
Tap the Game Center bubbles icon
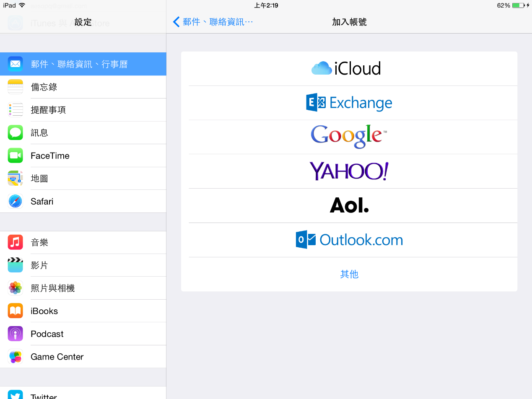[x=15, y=357]
